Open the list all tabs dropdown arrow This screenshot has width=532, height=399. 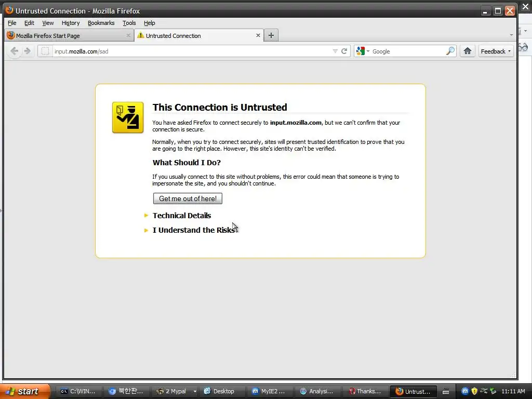point(511,35)
